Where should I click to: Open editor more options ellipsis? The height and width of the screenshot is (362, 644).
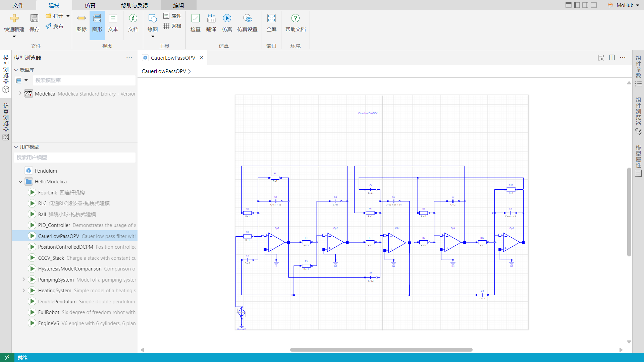point(623,58)
